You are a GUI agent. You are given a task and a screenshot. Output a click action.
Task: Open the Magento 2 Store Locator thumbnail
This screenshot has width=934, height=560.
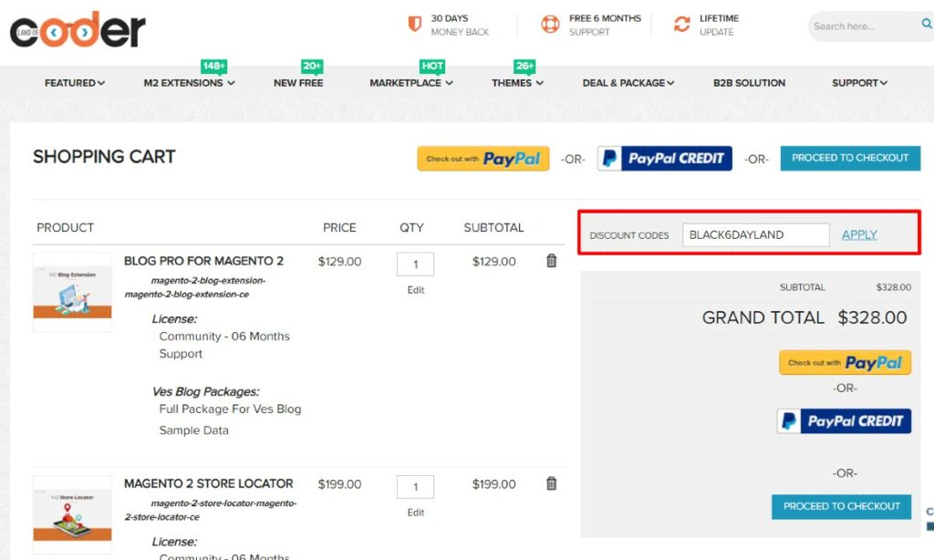coord(72,514)
